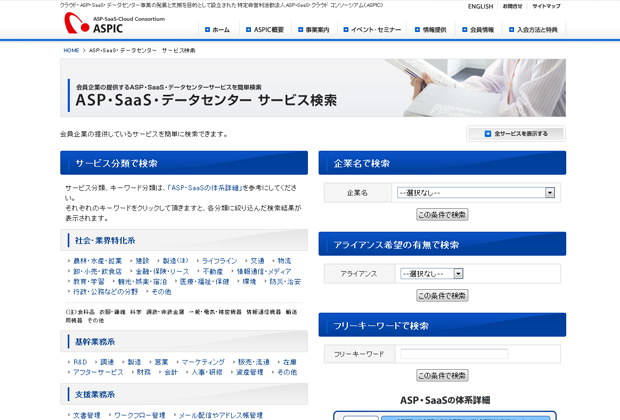Open the 企業名 selection dropdown
This screenshot has height=420, width=620.
pyautogui.click(x=476, y=193)
